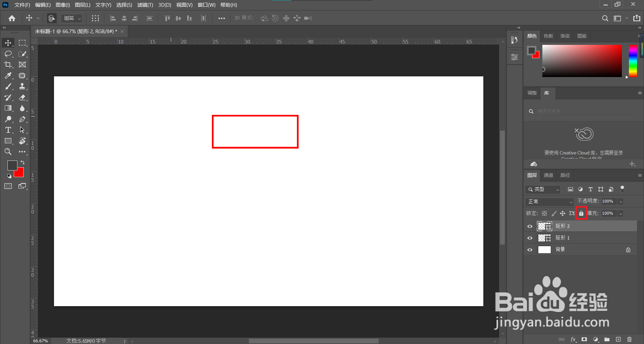Open the 填充 fill slider arrow
The width and height of the screenshot is (644, 344).
coord(621,213)
